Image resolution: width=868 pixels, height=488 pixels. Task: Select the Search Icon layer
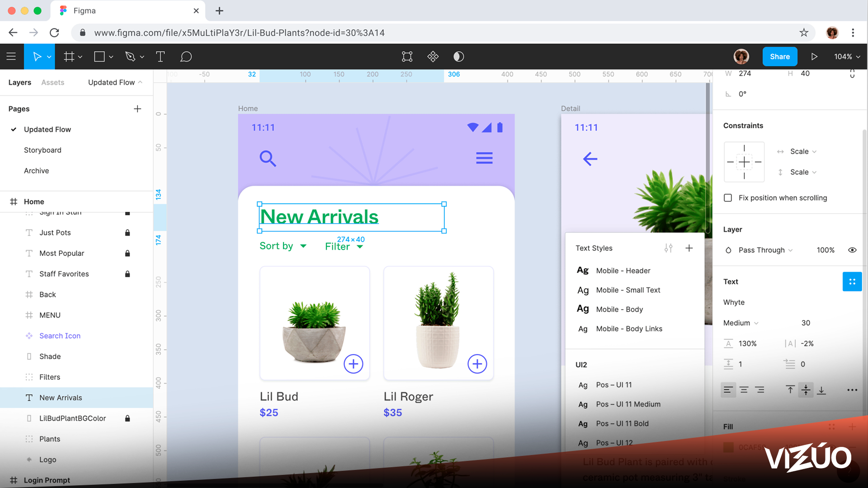coord(60,336)
